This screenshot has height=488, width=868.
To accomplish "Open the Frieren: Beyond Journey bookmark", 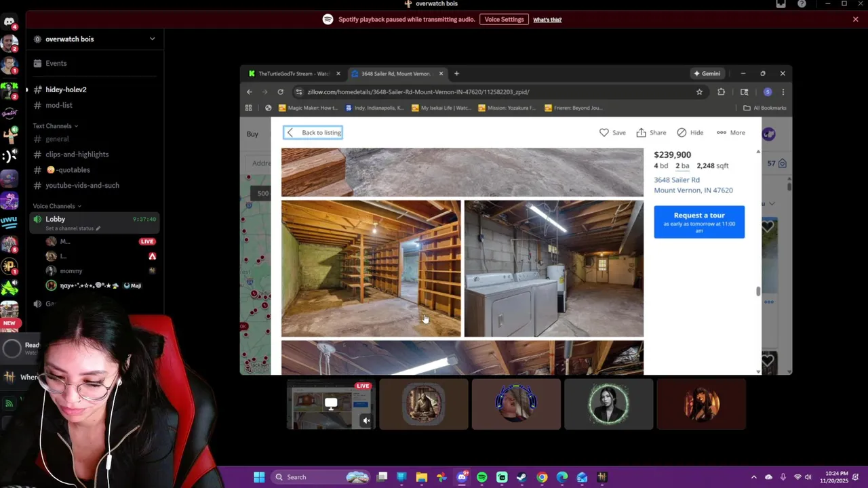I will [574, 108].
